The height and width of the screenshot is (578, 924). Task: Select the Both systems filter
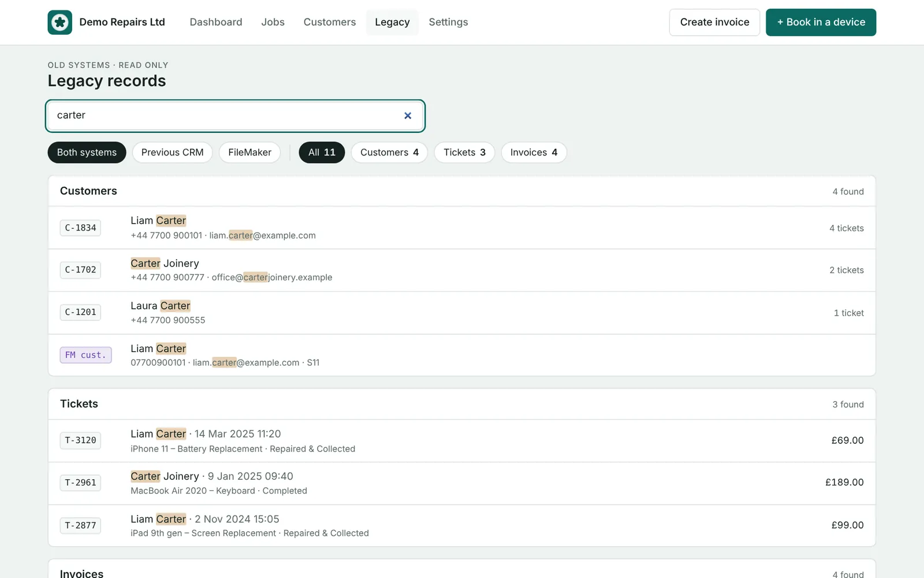[87, 153]
